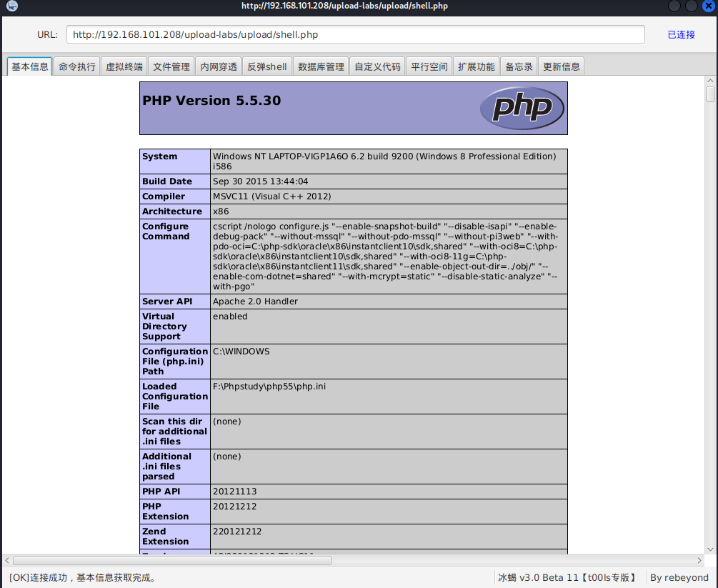
Task: Click the vertical scrollbar thumb
Action: tap(710, 94)
